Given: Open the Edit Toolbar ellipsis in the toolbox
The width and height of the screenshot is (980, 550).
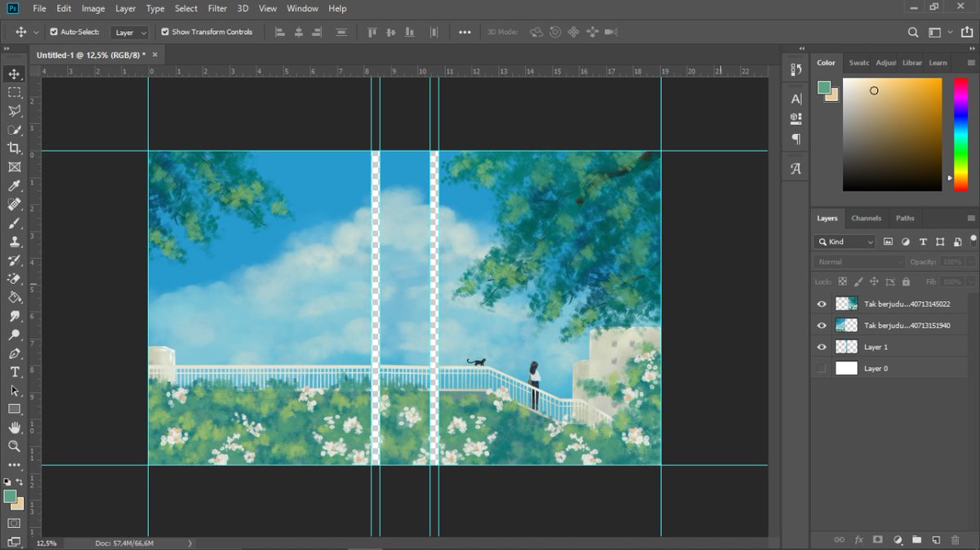Looking at the screenshot, I should (14, 464).
